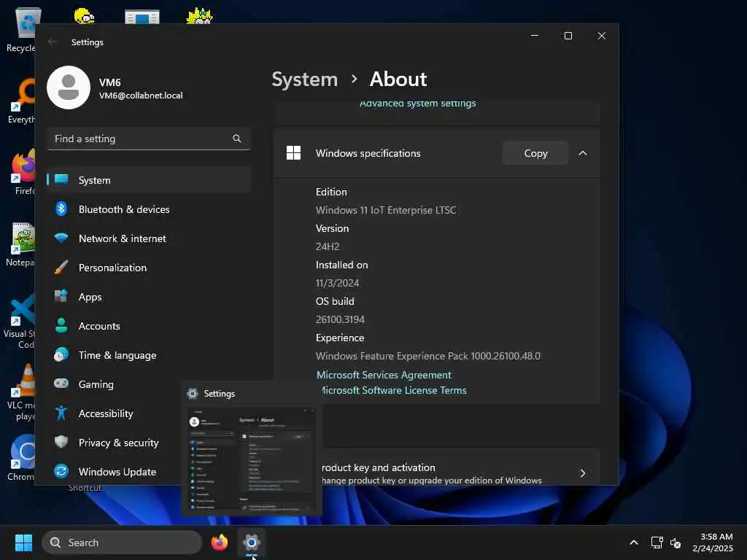Select the Visual Studio Code desktop shortcut
Image resolution: width=747 pixels, height=560 pixels.
click(x=20, y=322)
